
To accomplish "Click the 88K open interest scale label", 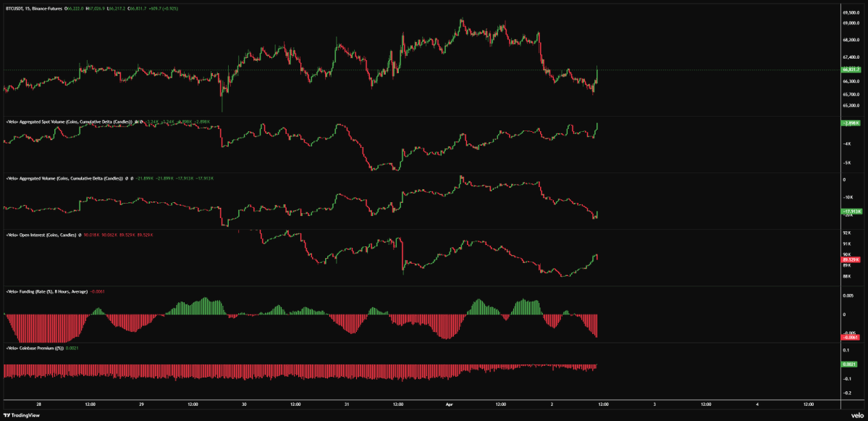I will coord(846,276).
